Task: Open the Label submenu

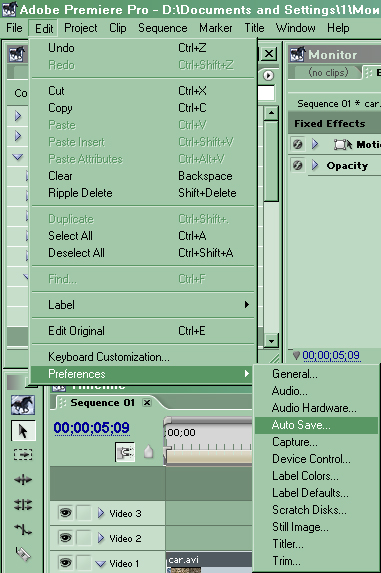Action: click(x=143, y=305)
